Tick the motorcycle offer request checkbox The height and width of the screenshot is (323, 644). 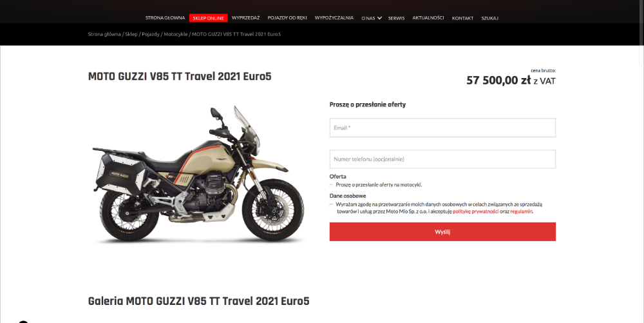coord(332,185)
